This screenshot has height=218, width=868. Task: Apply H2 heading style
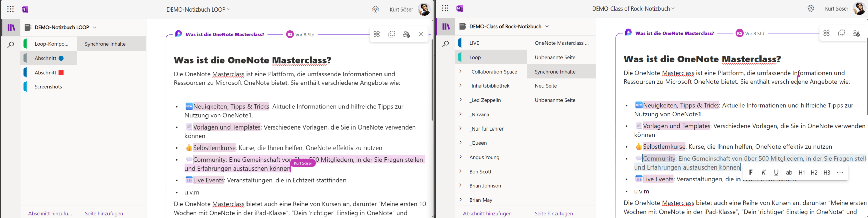(x=814, y=172)
